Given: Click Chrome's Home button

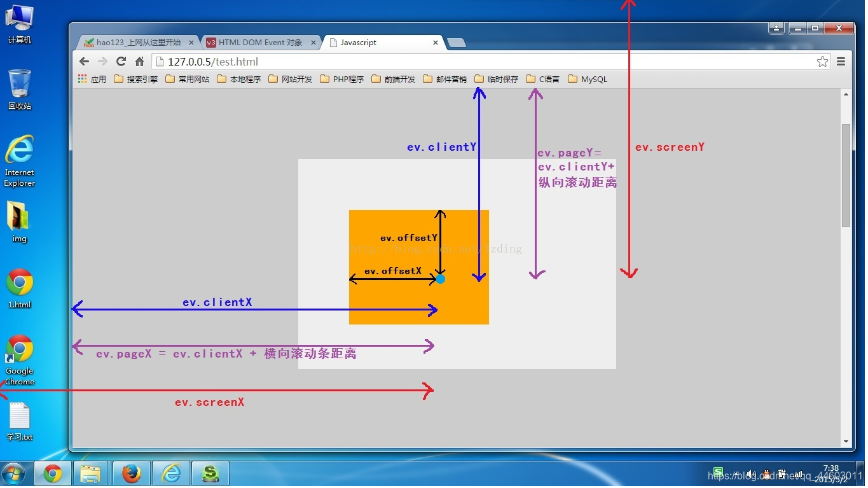Looking at the screenshot, I should coord(139,61).
